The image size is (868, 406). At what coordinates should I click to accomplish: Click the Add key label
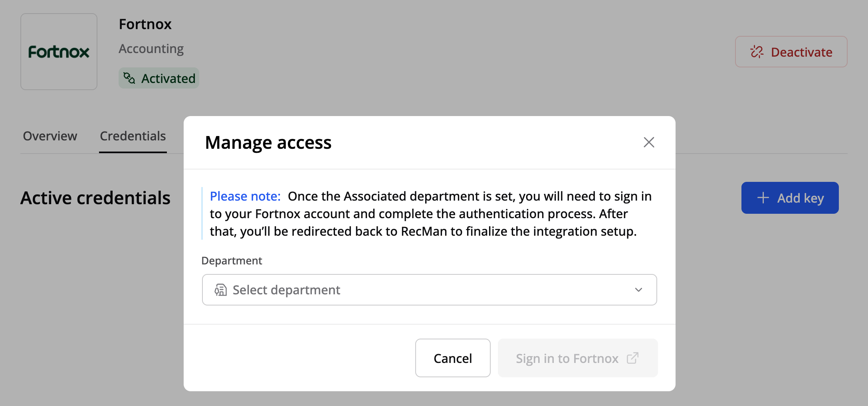(800, 198)
